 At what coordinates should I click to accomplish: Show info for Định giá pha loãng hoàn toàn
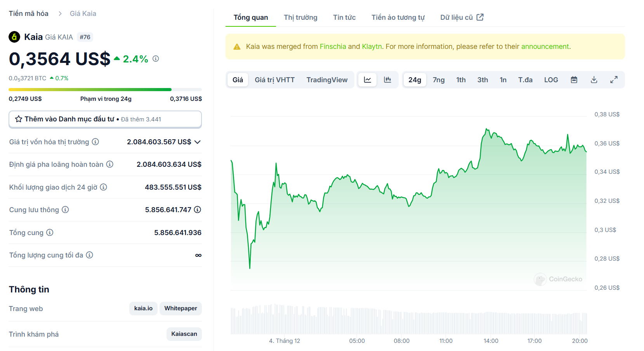coord(110,164)
